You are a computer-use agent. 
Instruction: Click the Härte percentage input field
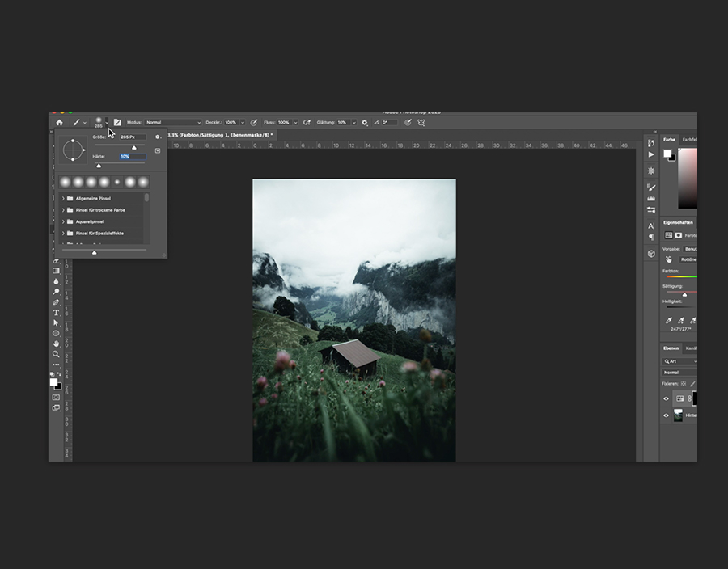[132, 156]
